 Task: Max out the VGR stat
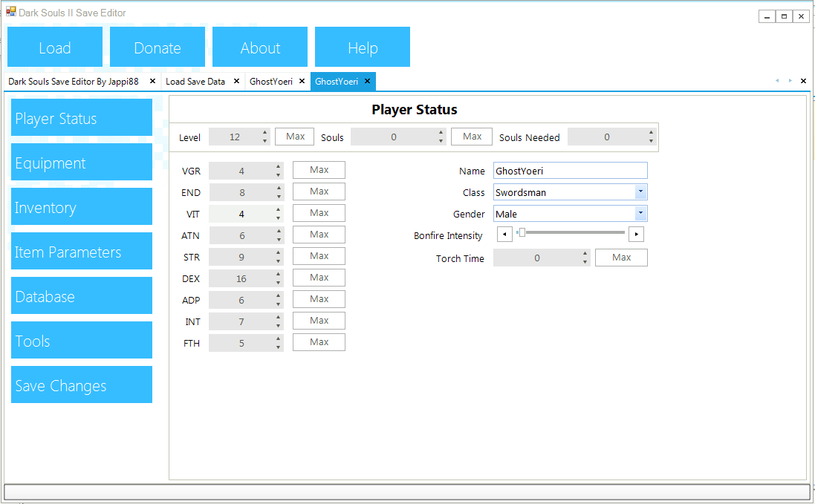319,170
